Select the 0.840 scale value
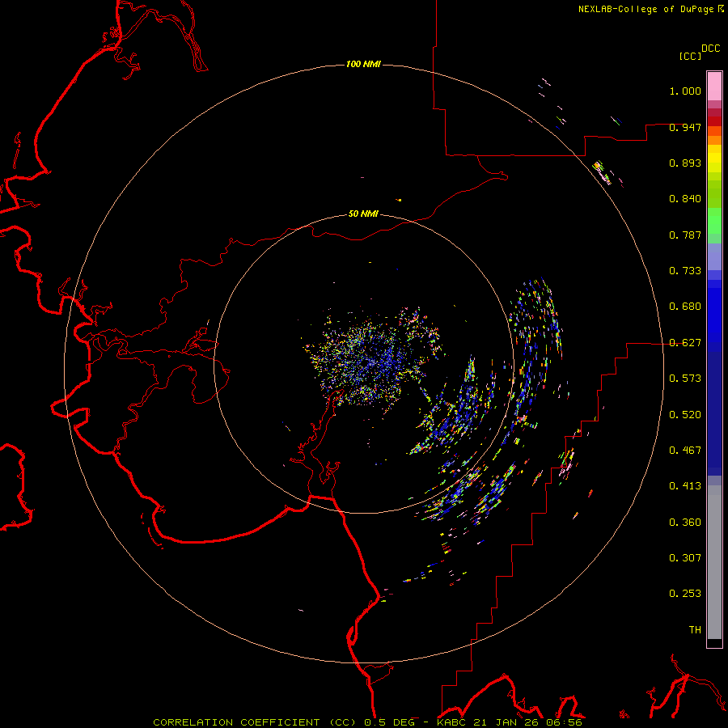Screen dimensions: 728x728 point(685,199)
